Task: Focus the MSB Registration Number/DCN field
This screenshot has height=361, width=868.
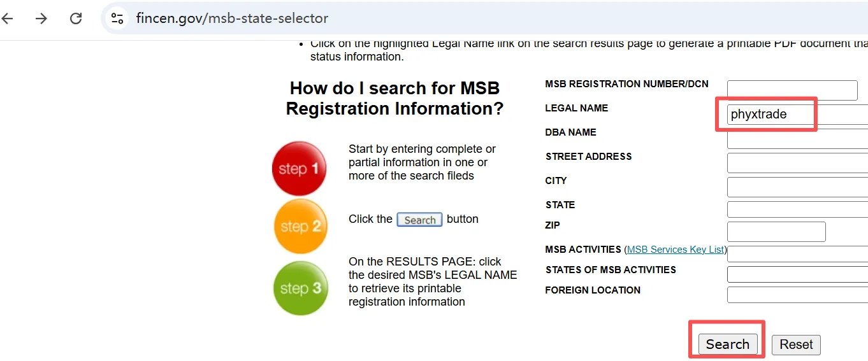Action: [x=792, y=90]
